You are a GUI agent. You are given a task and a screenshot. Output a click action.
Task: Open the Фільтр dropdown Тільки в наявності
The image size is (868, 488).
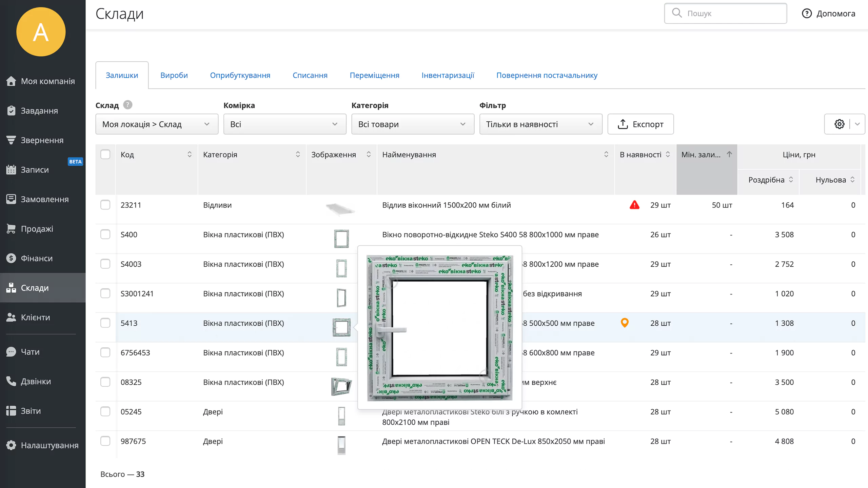coord(541,124)
